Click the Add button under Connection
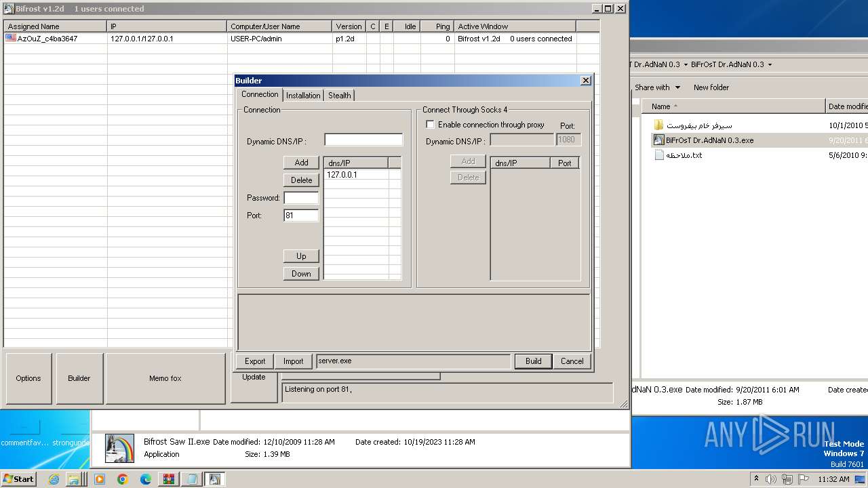868x488 pixels. click(x=301, y=163)
